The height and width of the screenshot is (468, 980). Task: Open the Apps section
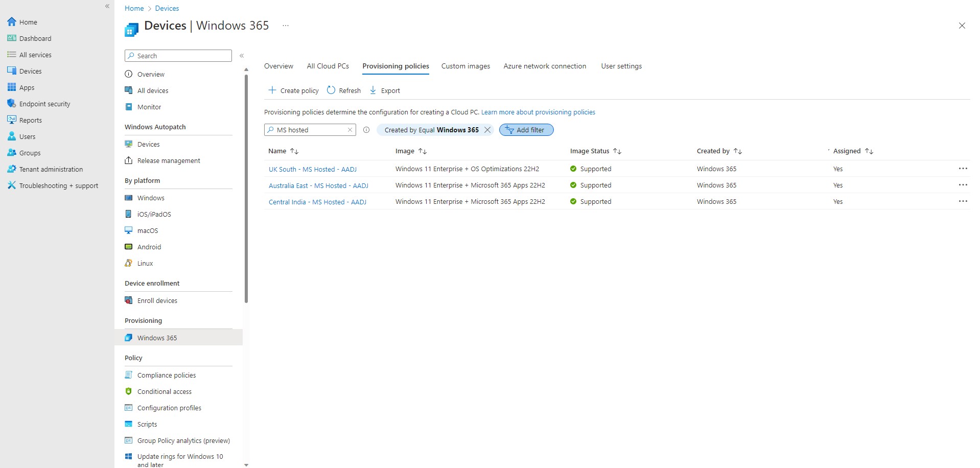(x=27, y=87)
